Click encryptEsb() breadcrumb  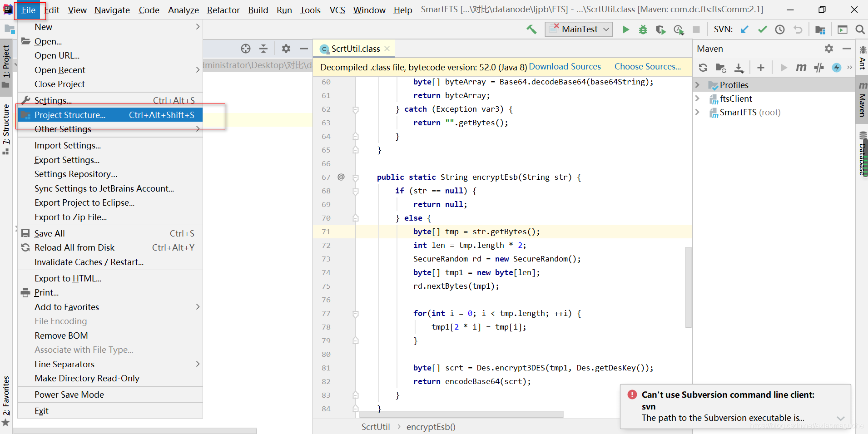[431, 427]
